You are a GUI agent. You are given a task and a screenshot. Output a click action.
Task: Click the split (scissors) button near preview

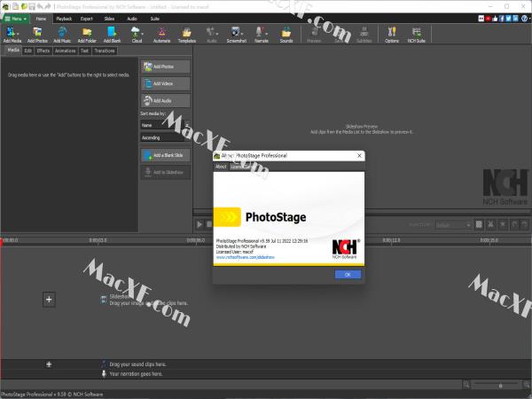[490, 224]
